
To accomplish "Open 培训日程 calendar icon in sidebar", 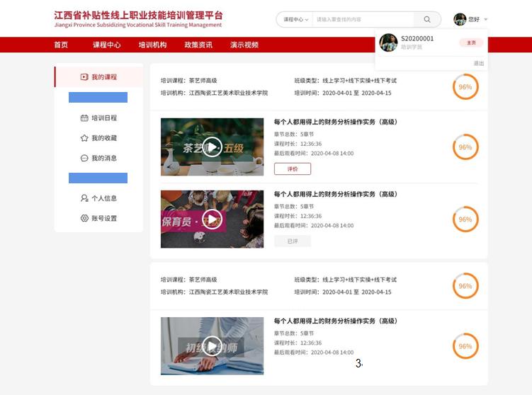I will tap(84, 118).
